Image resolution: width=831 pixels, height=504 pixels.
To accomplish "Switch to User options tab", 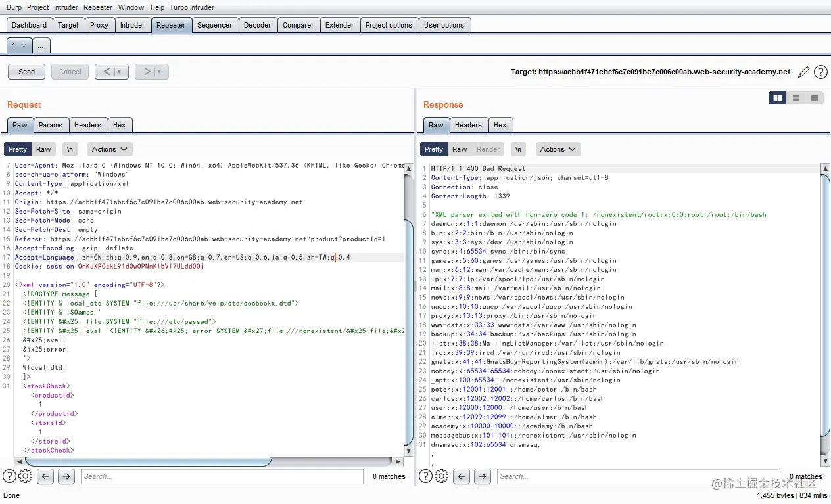I will click(444, 25).
